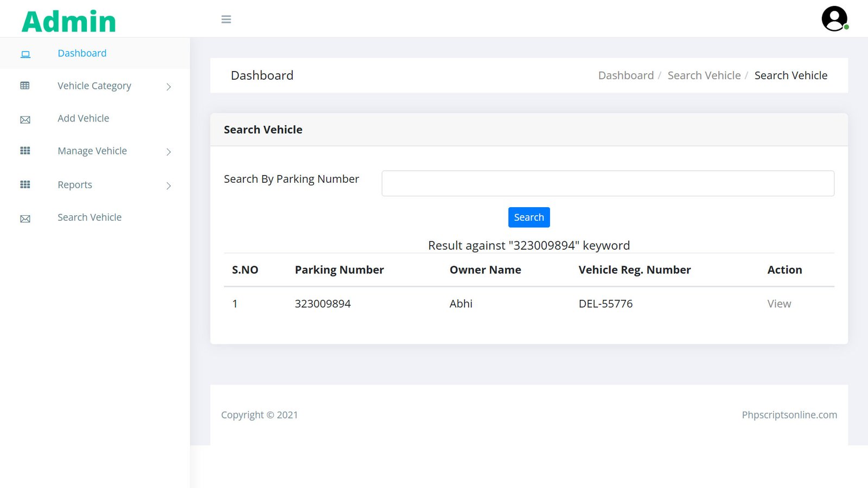Click the table icon beside Vehicle Category
The width and height of the screenshot is (868, 488).
click(x=25, y=86)
